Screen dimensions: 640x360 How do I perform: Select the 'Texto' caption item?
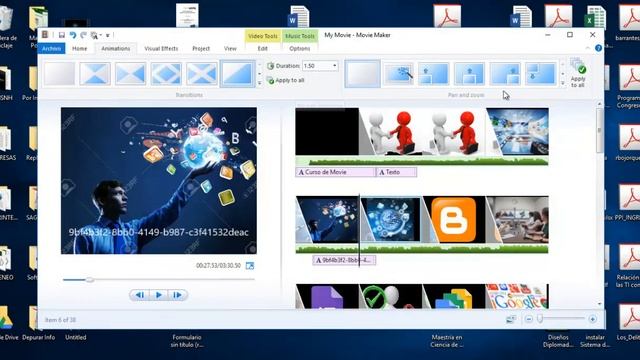(396, 172)
